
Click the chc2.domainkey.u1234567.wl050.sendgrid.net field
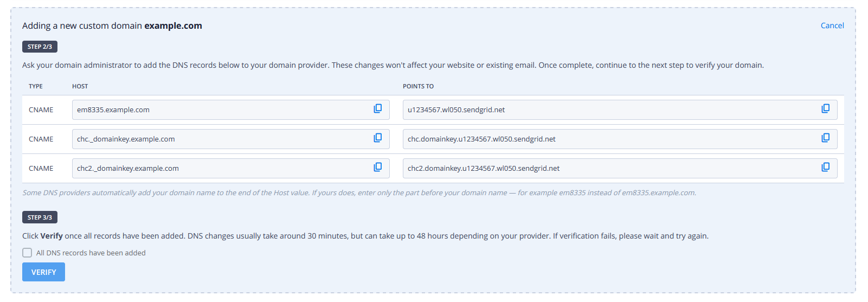coord(620,168)
